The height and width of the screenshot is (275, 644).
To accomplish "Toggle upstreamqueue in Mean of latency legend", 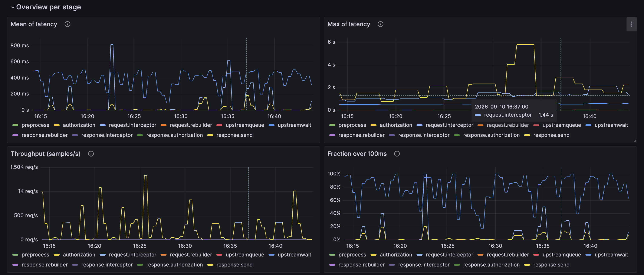I will coord(245,125).
